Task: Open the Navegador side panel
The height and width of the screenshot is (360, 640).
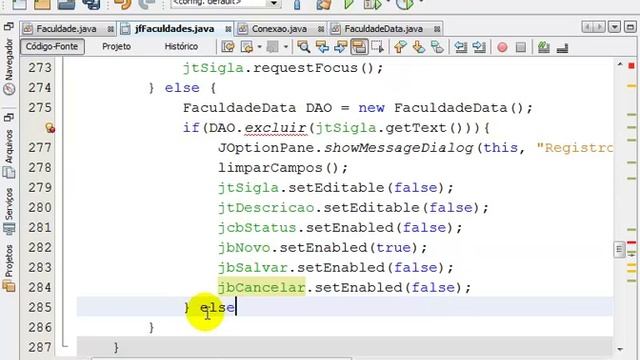Action: (9, 67)
